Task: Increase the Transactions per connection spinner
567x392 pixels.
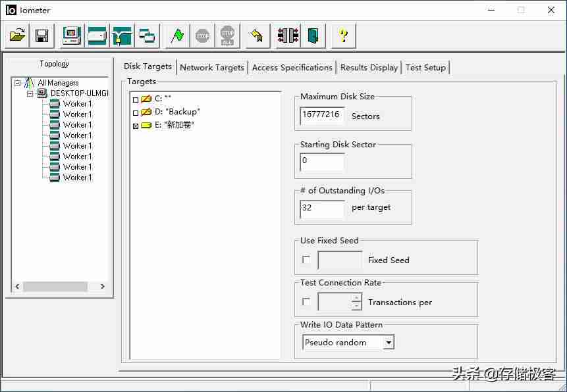Action: pyautogui.click(x=356, y=297)
